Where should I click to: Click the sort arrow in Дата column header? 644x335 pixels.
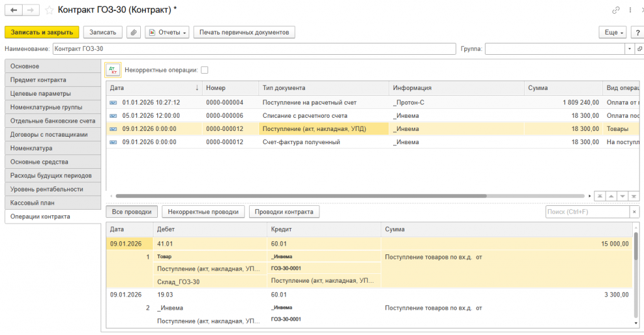point(197,88)
